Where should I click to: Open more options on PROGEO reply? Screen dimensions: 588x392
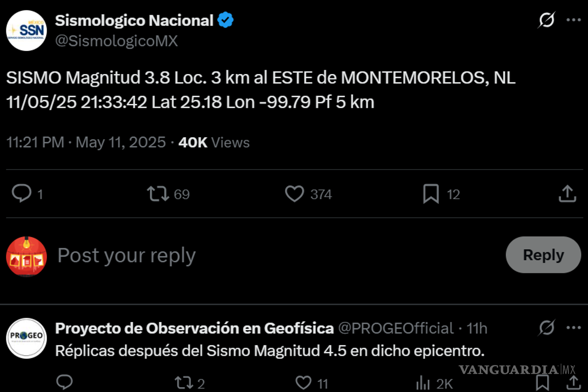pos(573,327)
